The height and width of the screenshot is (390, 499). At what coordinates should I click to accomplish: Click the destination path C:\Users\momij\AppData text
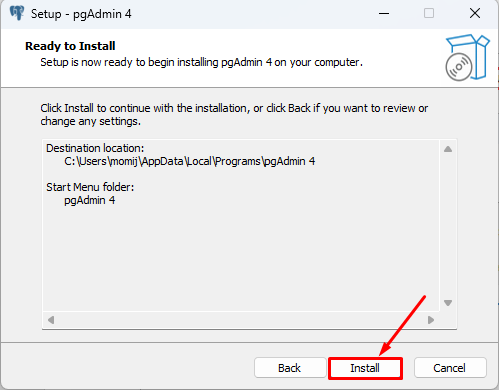190,161
